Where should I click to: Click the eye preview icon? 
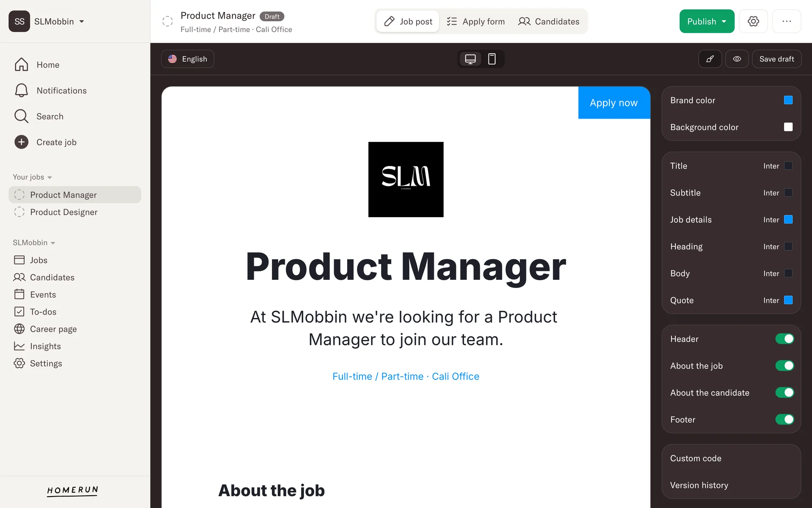point(737,59)
